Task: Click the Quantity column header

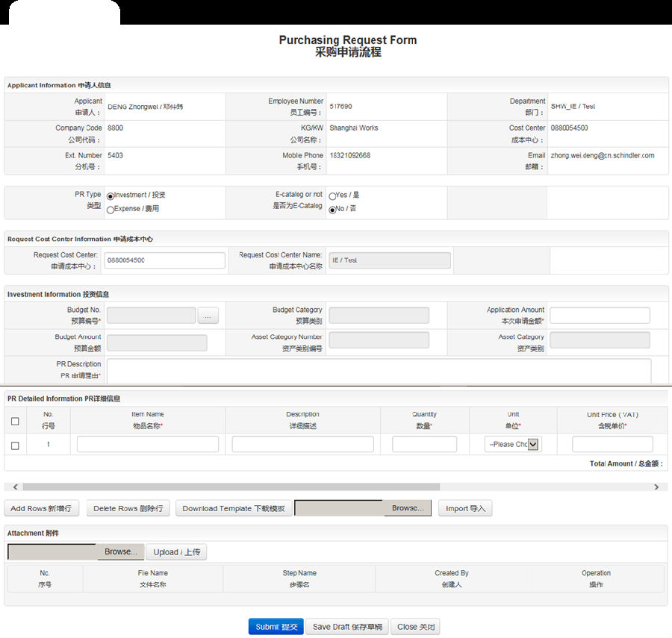Action: point(424,420)
